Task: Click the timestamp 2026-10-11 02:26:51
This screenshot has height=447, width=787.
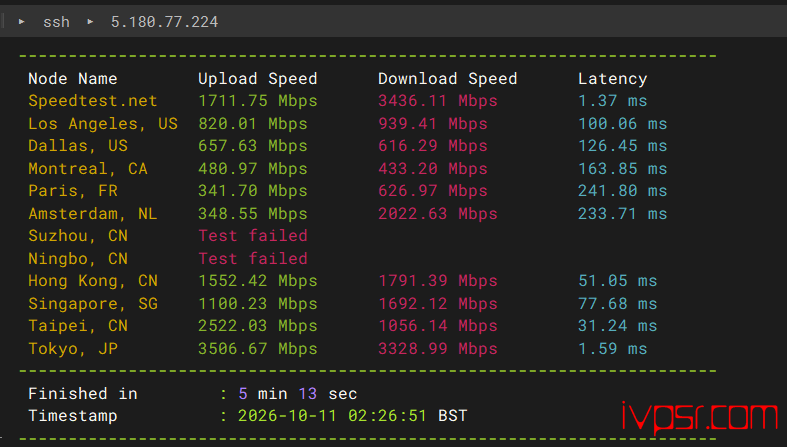Action: coord(332,416)
